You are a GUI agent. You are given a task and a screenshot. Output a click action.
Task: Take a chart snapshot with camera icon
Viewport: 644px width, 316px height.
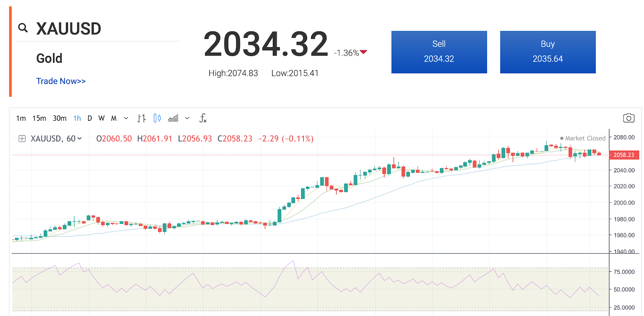pos(628,118)
